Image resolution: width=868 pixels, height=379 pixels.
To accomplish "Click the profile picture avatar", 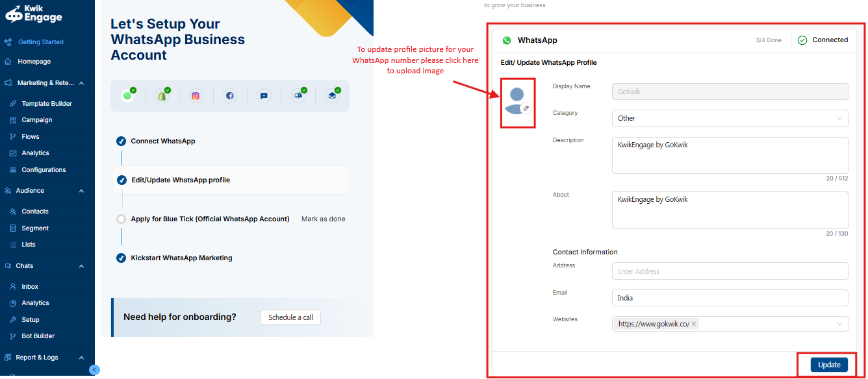I will coord(517,101).
